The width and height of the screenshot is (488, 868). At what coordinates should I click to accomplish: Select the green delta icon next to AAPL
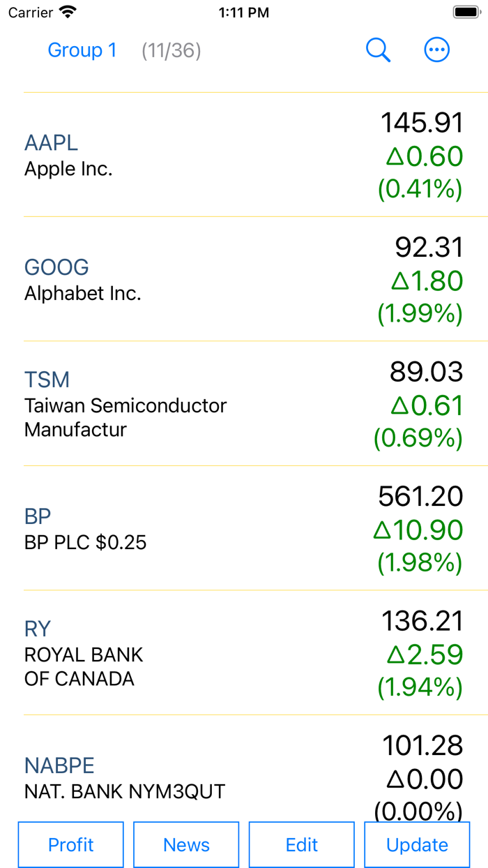394,156
